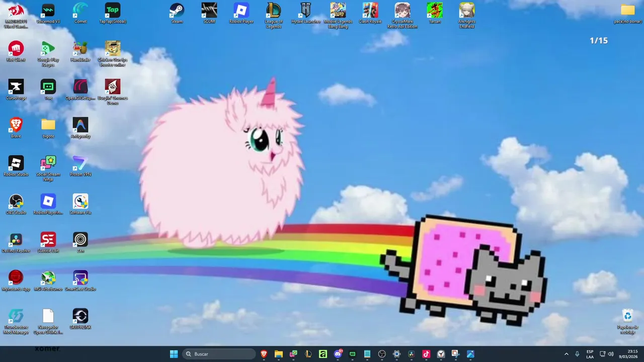The image size is (644, 362).
Task: Open the Hytale Launcher shortcut
Action: (x=305, y=14)
